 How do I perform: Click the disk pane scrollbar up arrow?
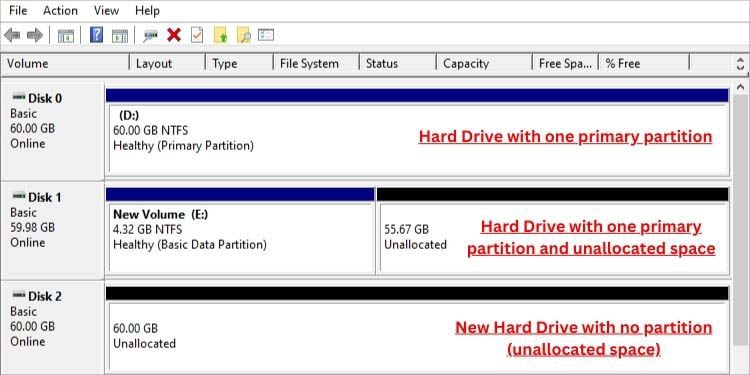pyautogui.click(x=741, y=88)
